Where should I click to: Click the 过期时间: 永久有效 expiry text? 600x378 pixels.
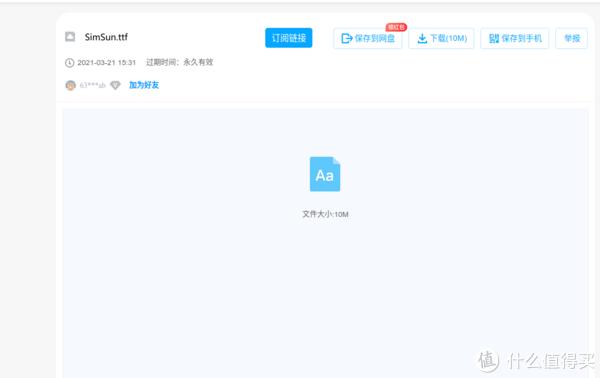[179, 62]
